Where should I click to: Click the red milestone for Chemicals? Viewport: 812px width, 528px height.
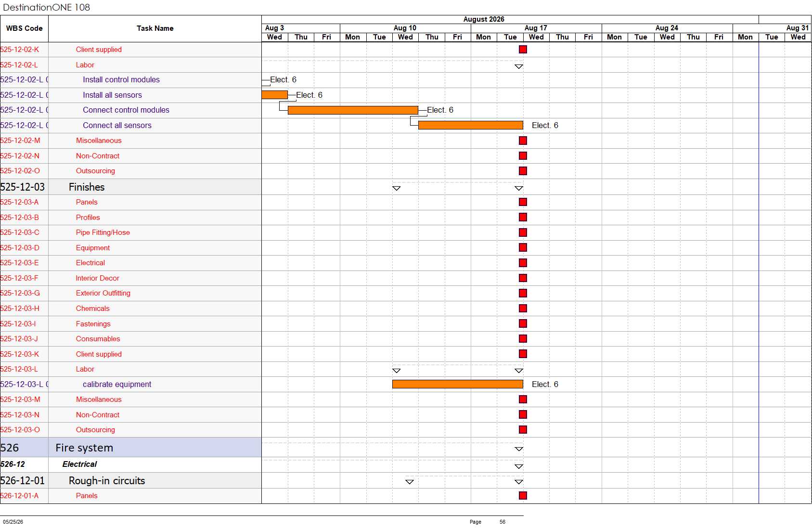coord(523,309)
